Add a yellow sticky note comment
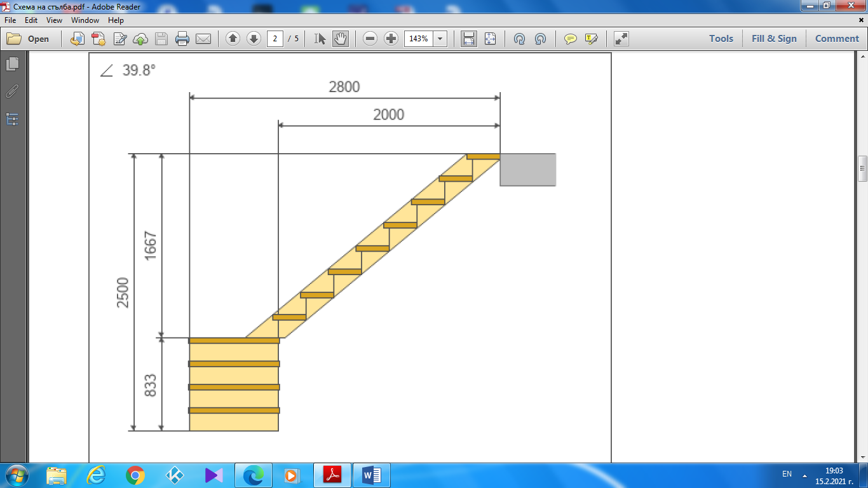 point(571,39)
